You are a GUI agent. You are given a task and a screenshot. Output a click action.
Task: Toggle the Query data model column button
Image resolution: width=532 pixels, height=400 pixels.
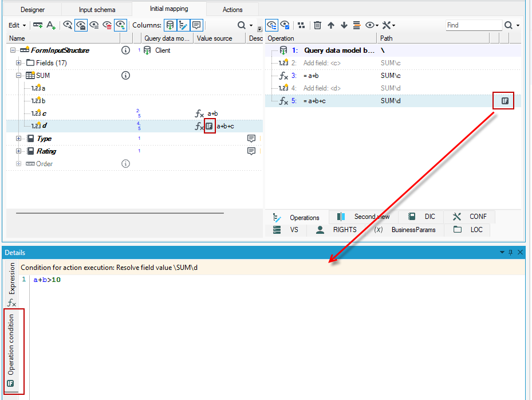click(x=170, y=25)
